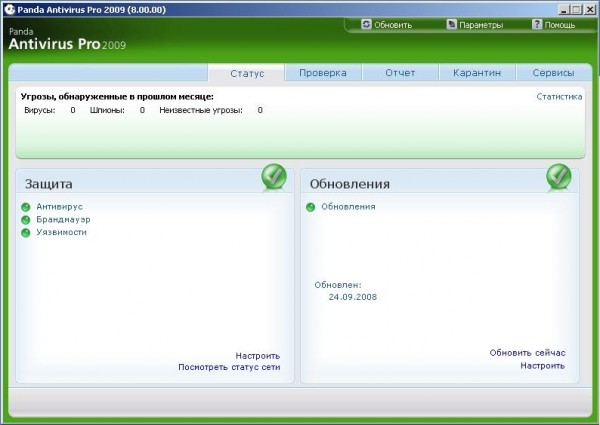The image size is (600, 425).
Task: Click Обновить сейчас link
Action: coord(527,353)
